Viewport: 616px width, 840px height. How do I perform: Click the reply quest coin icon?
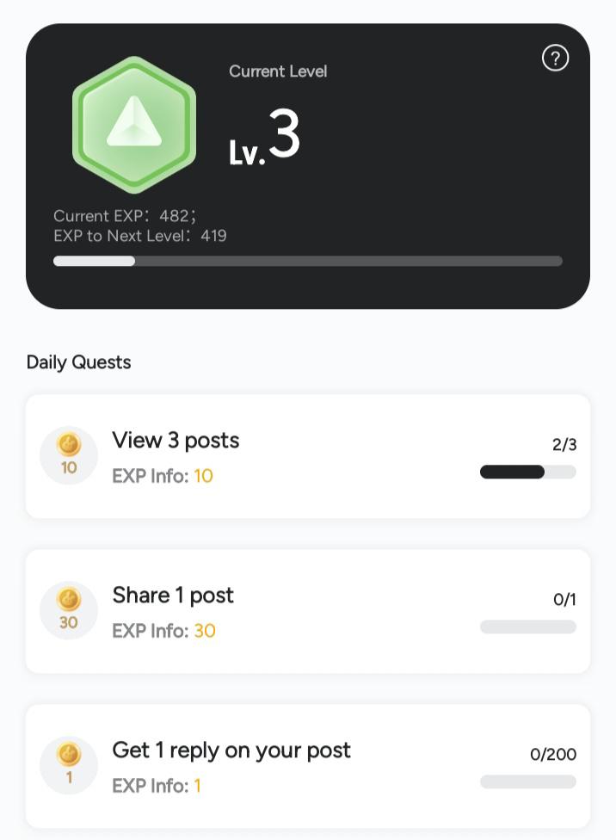69,765
